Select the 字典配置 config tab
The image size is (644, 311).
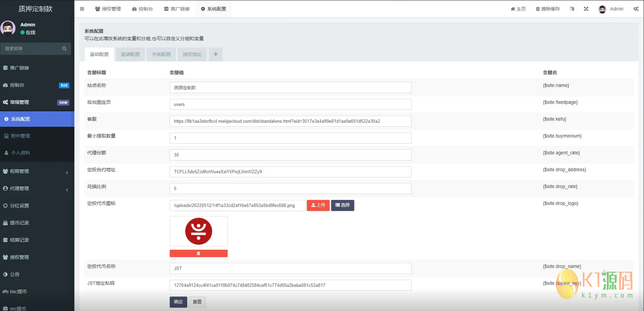(x=161, y=54)
